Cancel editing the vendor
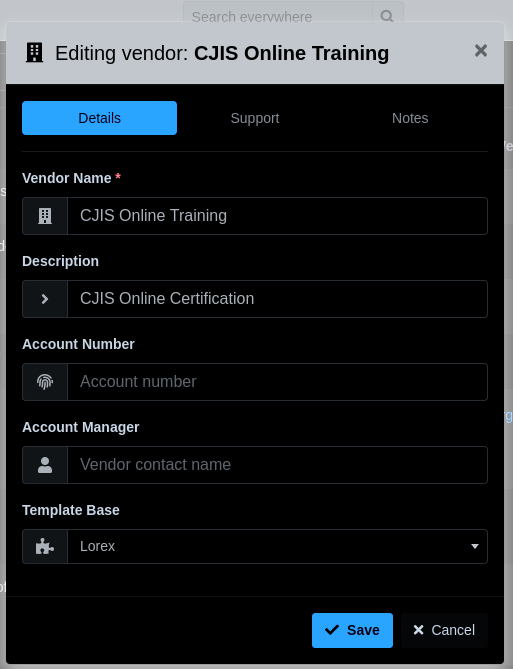The height and width of the screenshot is (669, 513). coord(444,630)
